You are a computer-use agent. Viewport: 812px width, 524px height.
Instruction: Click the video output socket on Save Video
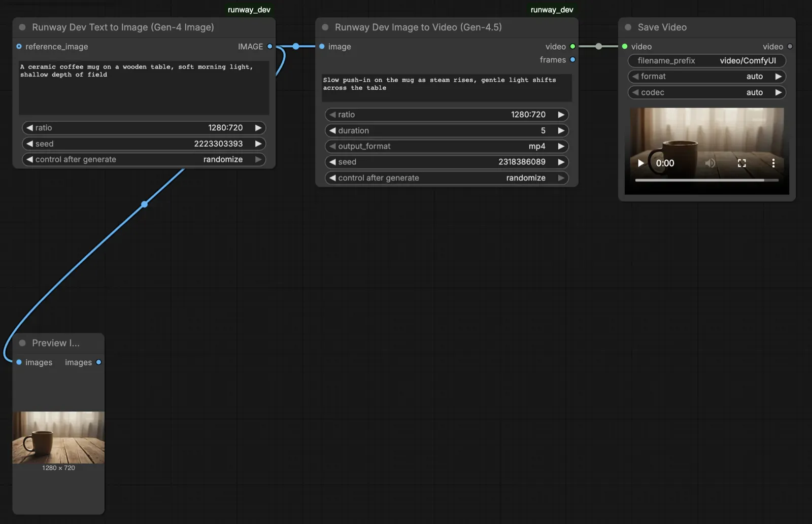pos(790,47)
